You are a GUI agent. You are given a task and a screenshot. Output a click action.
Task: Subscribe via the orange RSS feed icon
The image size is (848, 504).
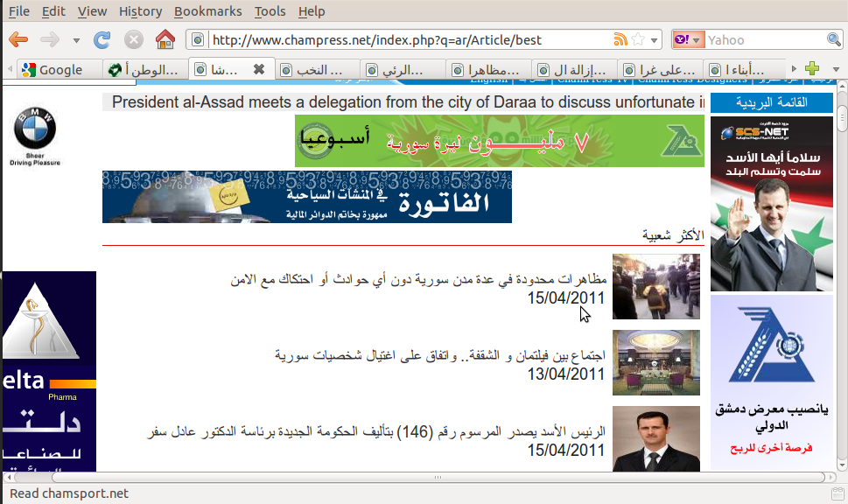[620, 39]
